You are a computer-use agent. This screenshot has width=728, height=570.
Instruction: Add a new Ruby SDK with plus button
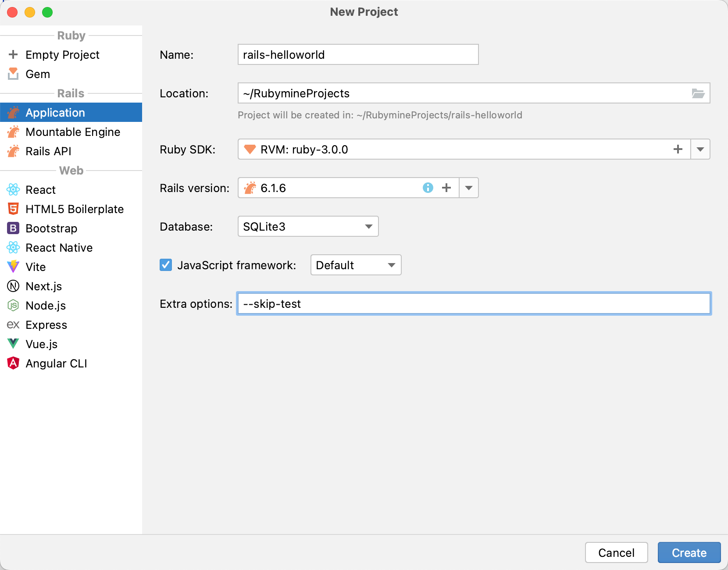[678, 149]
